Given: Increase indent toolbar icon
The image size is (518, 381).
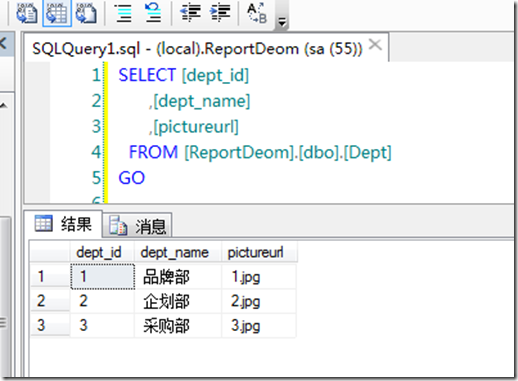Looking at the screenshot, I should tap(220, 13).
